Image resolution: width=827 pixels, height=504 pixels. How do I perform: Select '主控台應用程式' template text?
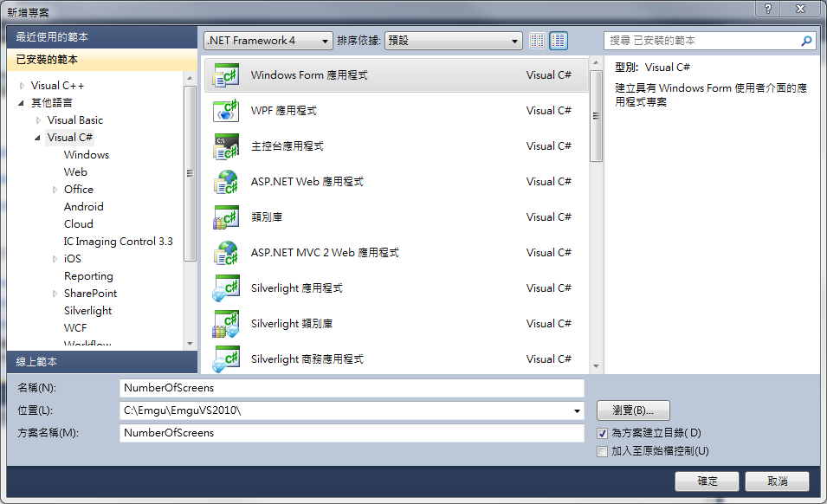click(287, 146)
